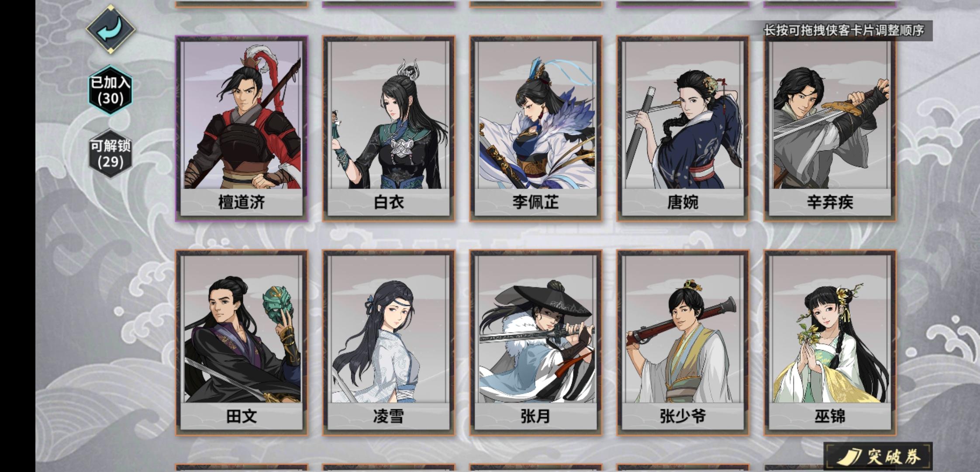The height and width of the screenshot is (472, 980).
Task: Select the 檀道济 hero card
Action: (242, 128)
